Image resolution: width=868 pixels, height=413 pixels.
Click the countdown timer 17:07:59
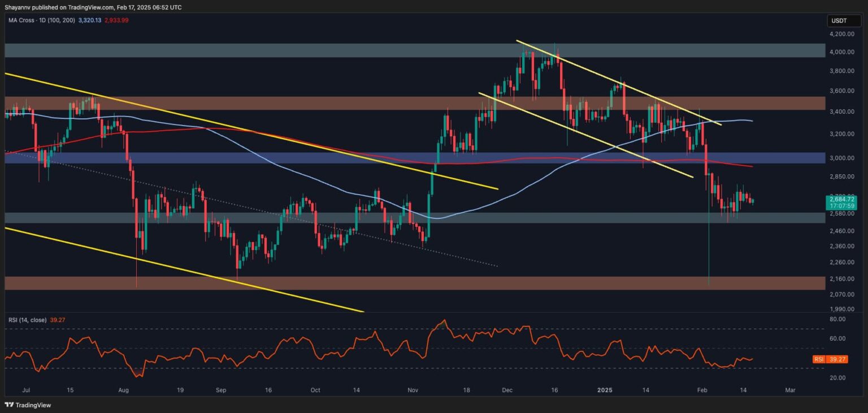841,206
